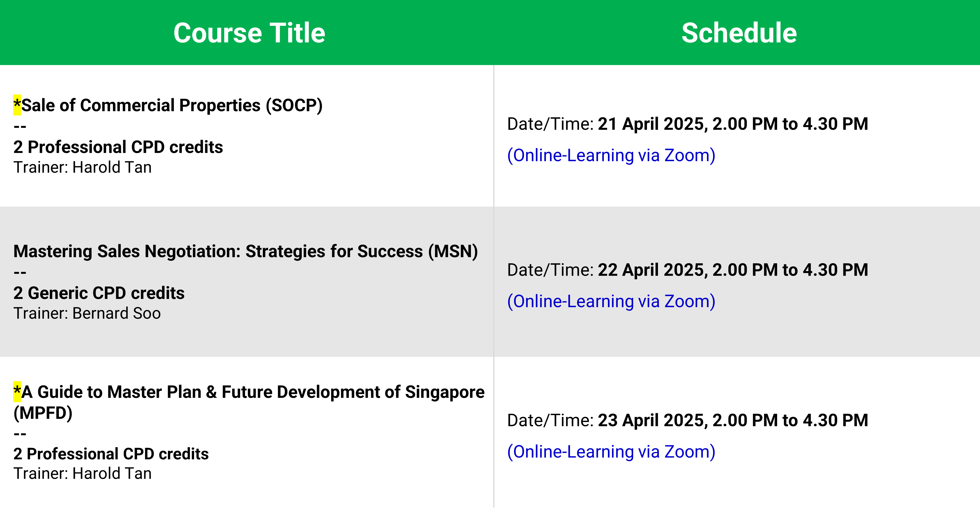980x508 pixels.
Task: Click 'Trainer: Harold Tan' under MPFD course
Action: point(82,474)
